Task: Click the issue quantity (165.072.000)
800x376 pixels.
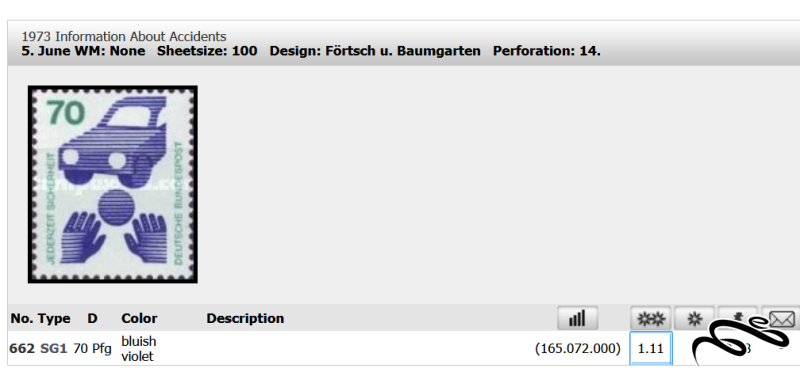Action: tap(578, 349)
